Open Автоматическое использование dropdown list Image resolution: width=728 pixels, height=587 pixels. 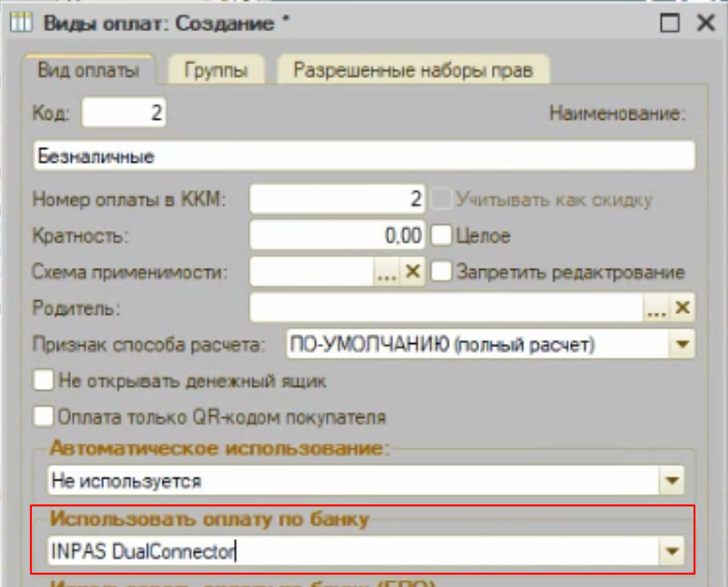(670, 480)
